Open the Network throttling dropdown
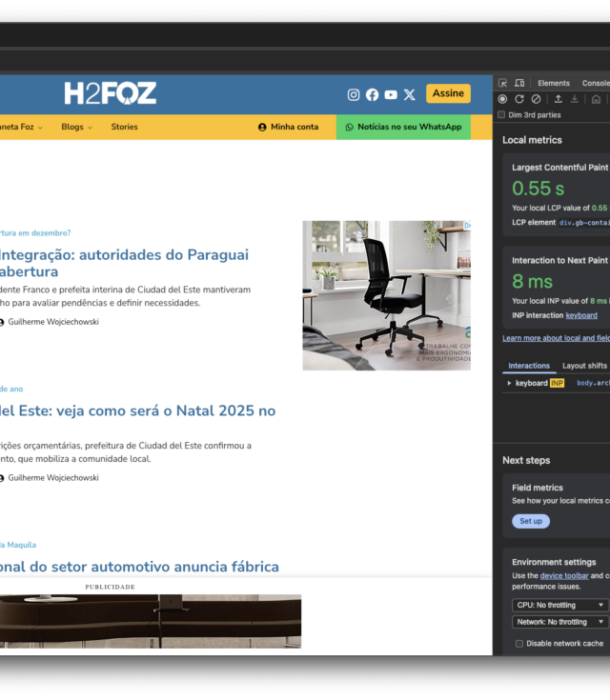 point(559,622)
